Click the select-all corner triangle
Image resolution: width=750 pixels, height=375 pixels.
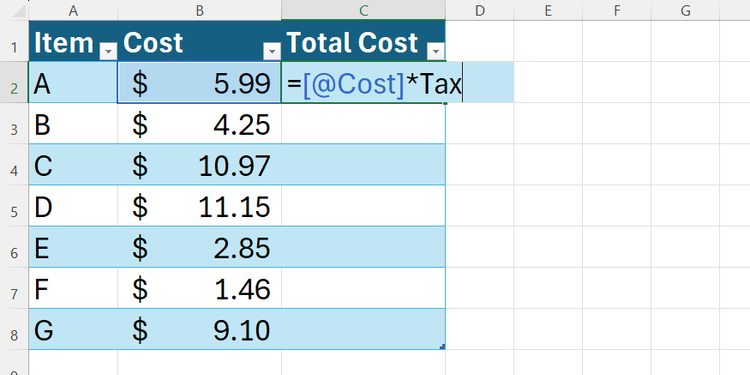pyautogui.click(x=19, y=11)
